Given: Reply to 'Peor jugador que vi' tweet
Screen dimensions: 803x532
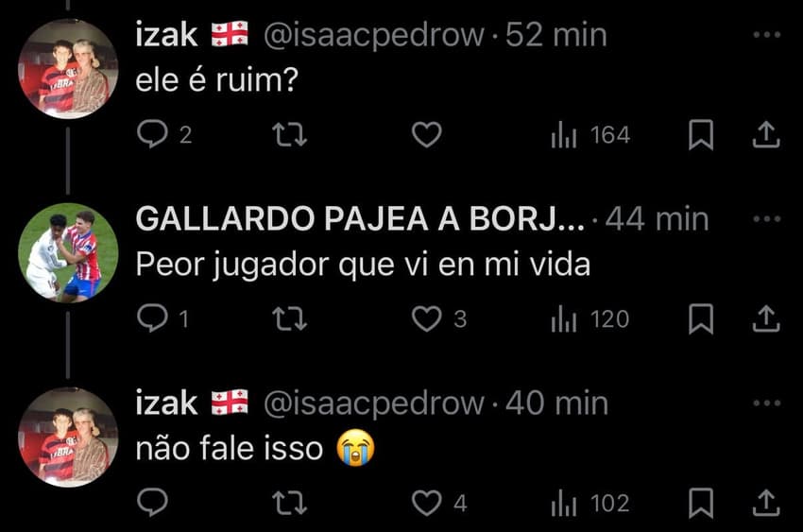Looking at the screenshot, I should (x=153, y=317).
